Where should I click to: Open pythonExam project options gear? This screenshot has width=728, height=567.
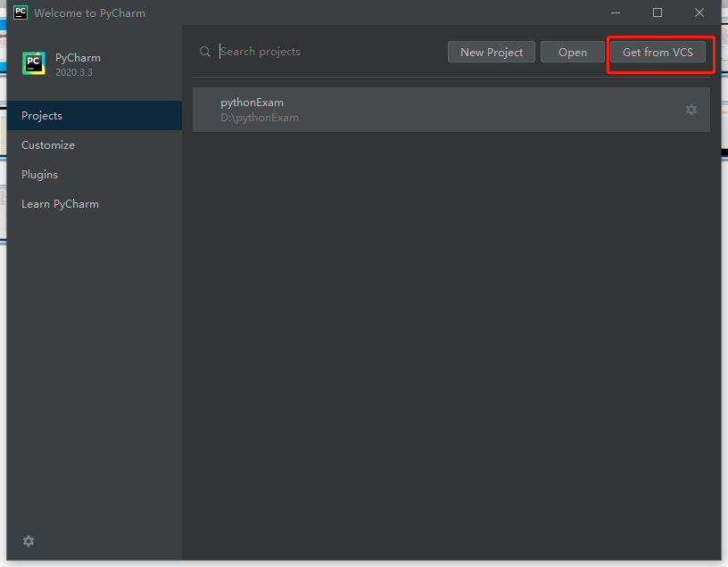point(691,110)
